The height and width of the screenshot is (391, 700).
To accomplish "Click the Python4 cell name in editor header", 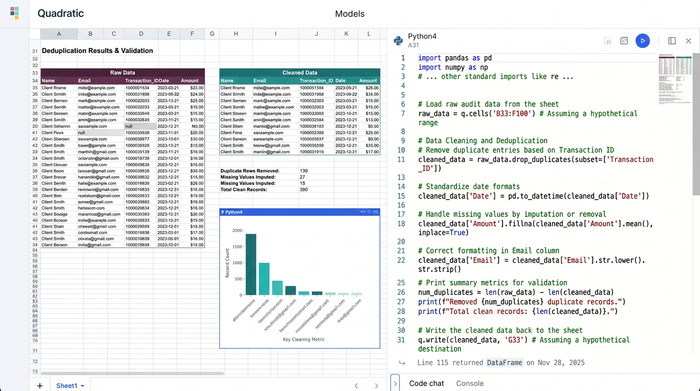I will [422, 36].
